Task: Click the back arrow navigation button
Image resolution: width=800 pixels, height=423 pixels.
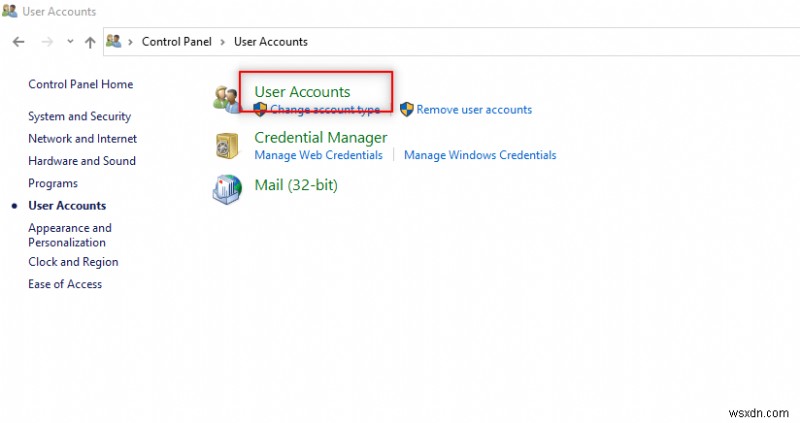Action: 18,42
